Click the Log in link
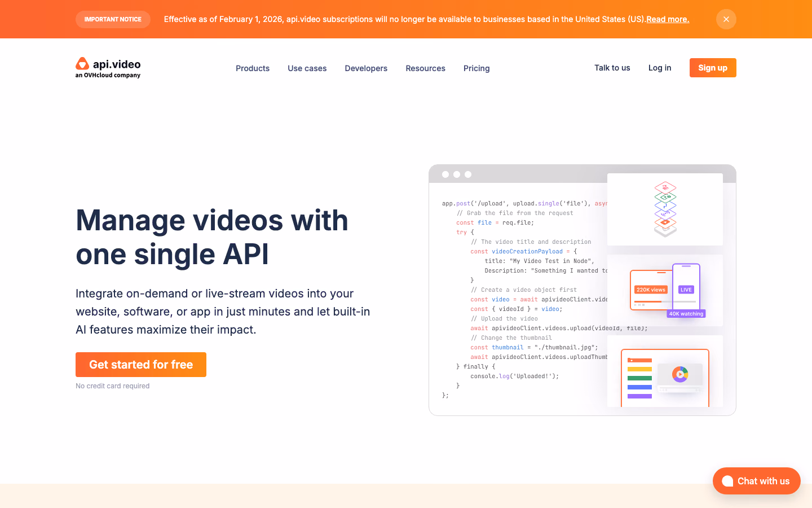The width and height of the screenshot is (812, 508). pyautogui.click(x=660, y=68)
